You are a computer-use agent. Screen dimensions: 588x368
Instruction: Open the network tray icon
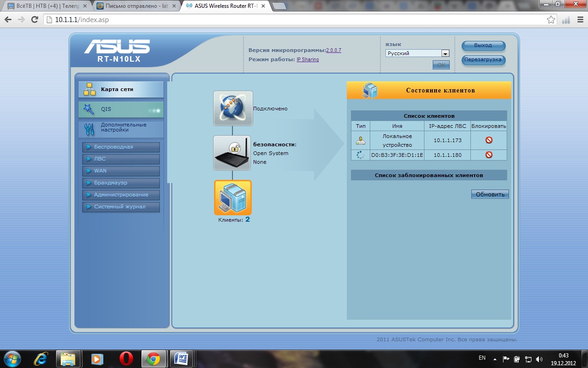tap(528, 359)
